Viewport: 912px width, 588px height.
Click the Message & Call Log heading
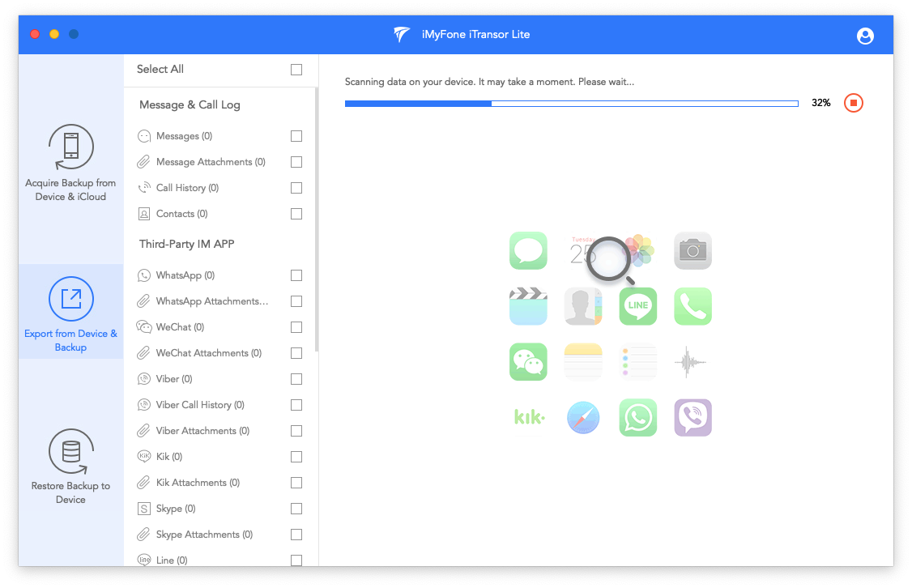(190, 104)
